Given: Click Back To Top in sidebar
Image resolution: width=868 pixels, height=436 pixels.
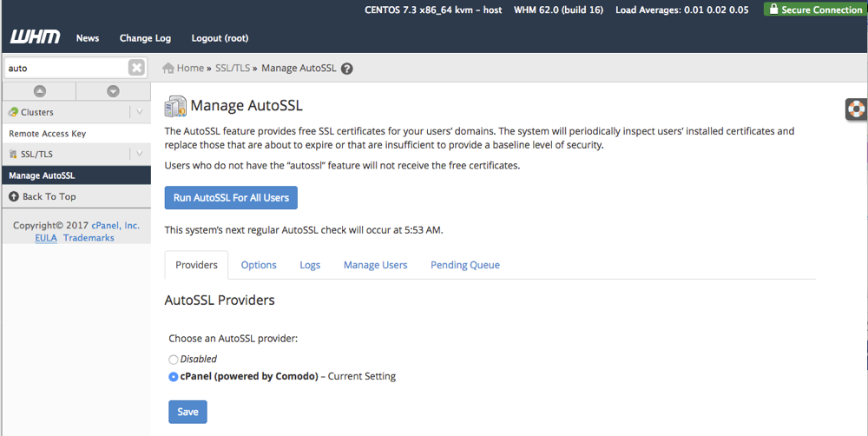Looking at the screenshot, I should pos(49,196).
